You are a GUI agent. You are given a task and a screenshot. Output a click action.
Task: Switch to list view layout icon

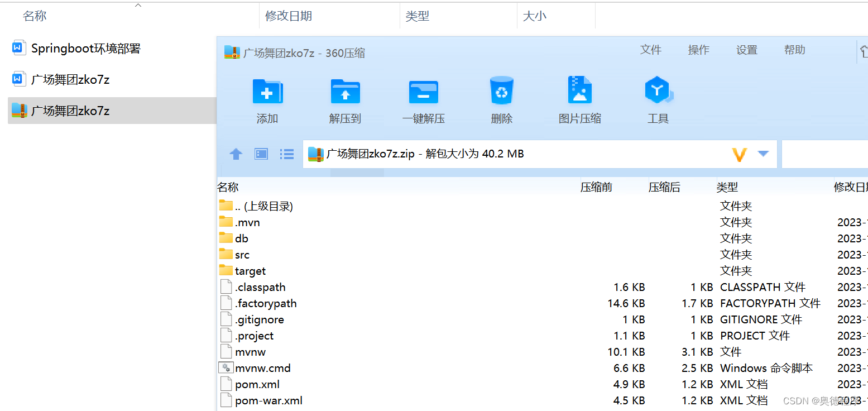point(286,154)
